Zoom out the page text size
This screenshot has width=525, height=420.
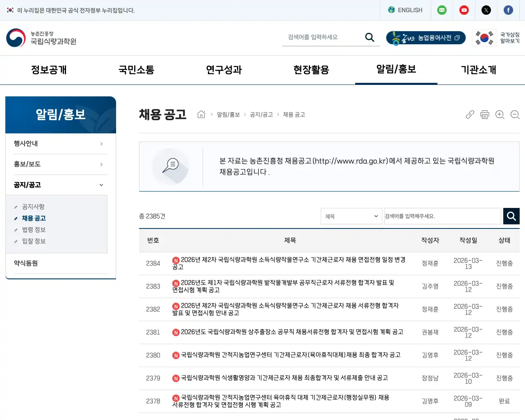[x=515, y=115]
